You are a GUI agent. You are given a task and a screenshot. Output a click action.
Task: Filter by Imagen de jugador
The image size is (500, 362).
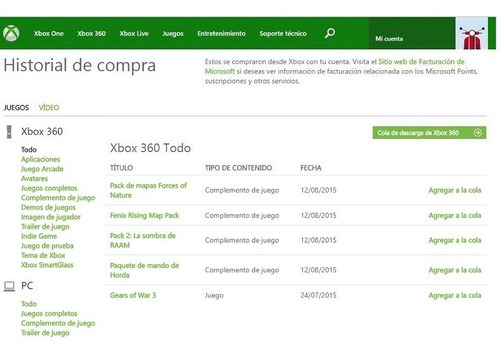click(51, 217)
